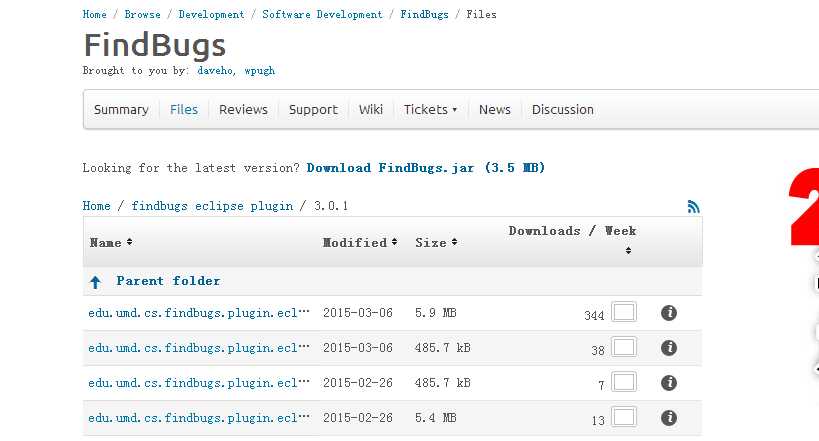Click the FindBugs page title
Screen dimensions: 819x441
[155, 45]
